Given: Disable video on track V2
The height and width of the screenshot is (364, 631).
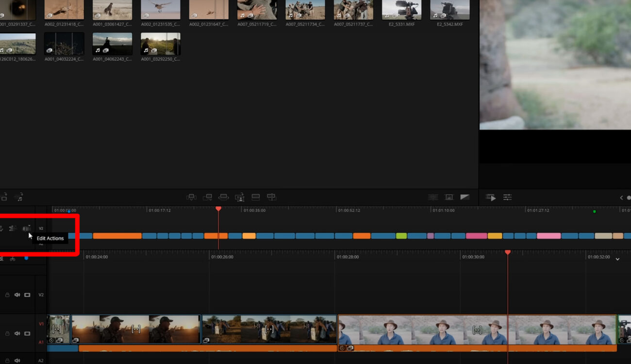Looking at the screenshot, I should (x=27, y=295).
